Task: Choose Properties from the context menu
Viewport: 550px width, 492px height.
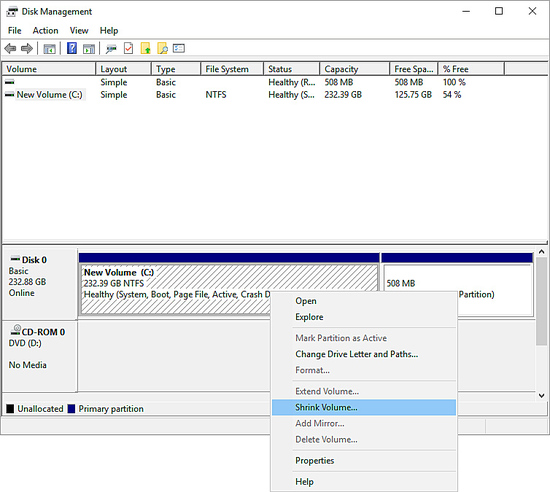Action: coord(364,461)
